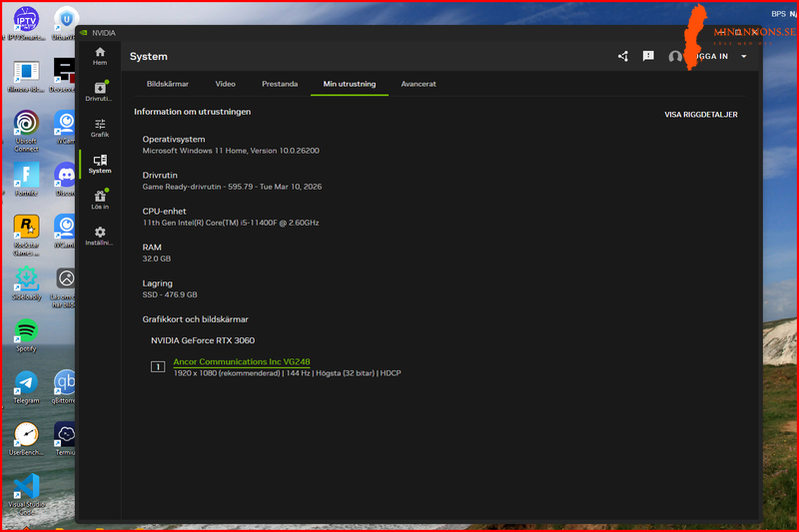Launch Fortnite desktop shortcut
The height and width of the screenshot is (532, 799).
tap(26, 180)
